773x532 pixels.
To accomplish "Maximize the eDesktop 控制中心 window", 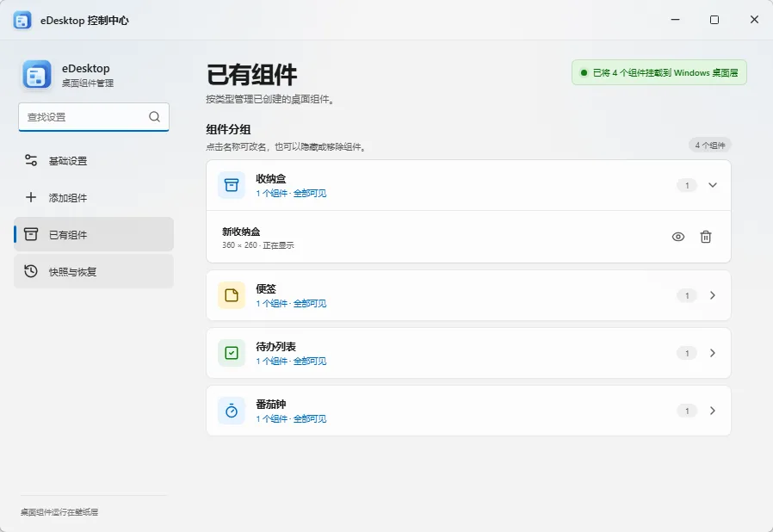I will coord(714,20).
